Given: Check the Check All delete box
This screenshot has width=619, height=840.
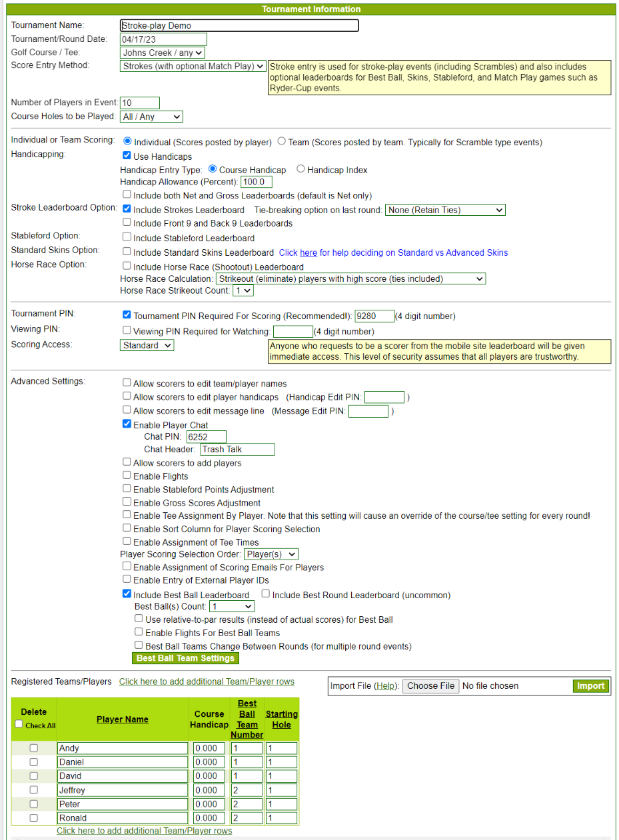Looking at the screenshot, I should click(x=19, y=725).
